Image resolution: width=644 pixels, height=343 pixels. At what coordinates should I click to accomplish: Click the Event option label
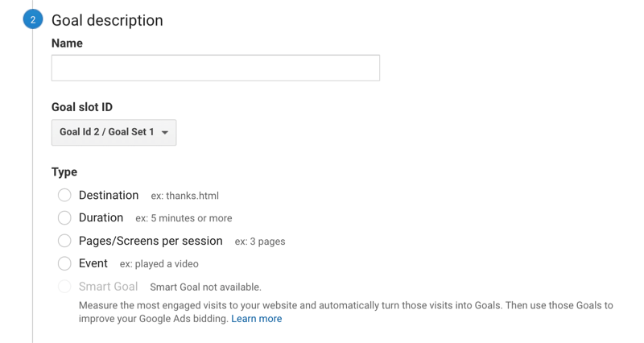pos(93,263)
